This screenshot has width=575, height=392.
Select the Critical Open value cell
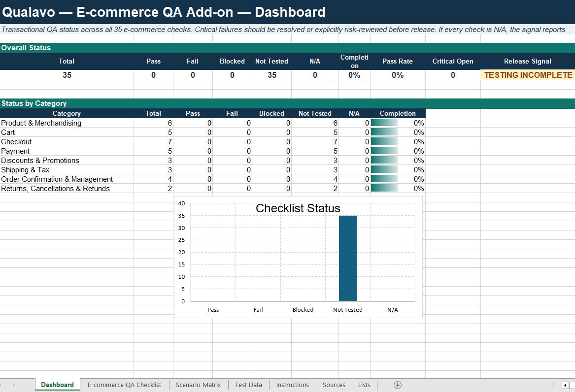(453, 75)
